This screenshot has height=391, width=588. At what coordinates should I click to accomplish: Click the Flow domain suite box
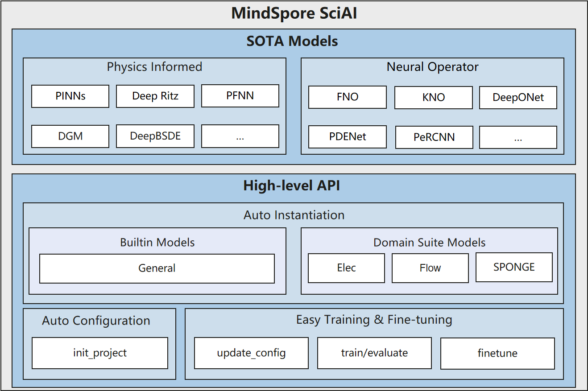click(x=430, y=268)
